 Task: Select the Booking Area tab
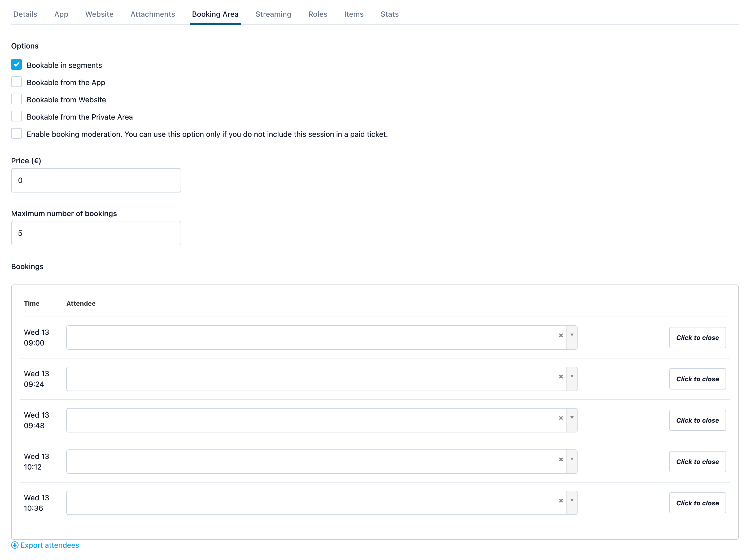click(215, 14)
